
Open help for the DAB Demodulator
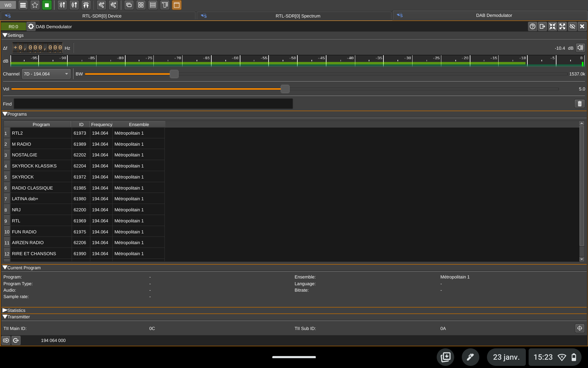click(533, 27)
